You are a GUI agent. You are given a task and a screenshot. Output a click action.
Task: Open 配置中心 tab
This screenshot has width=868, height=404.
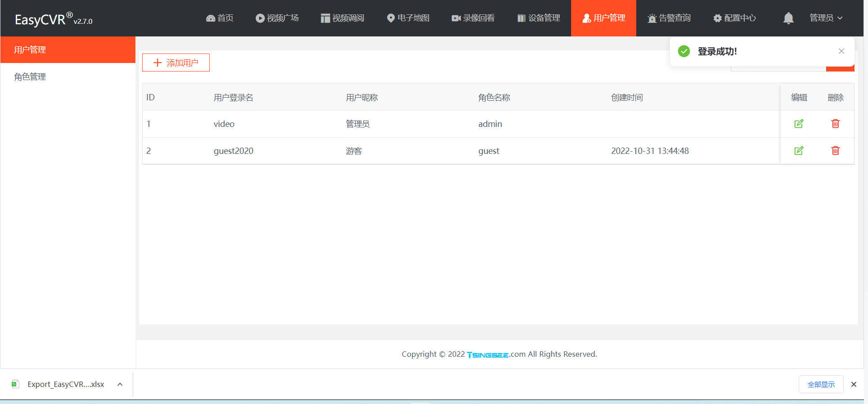[734, 18]
